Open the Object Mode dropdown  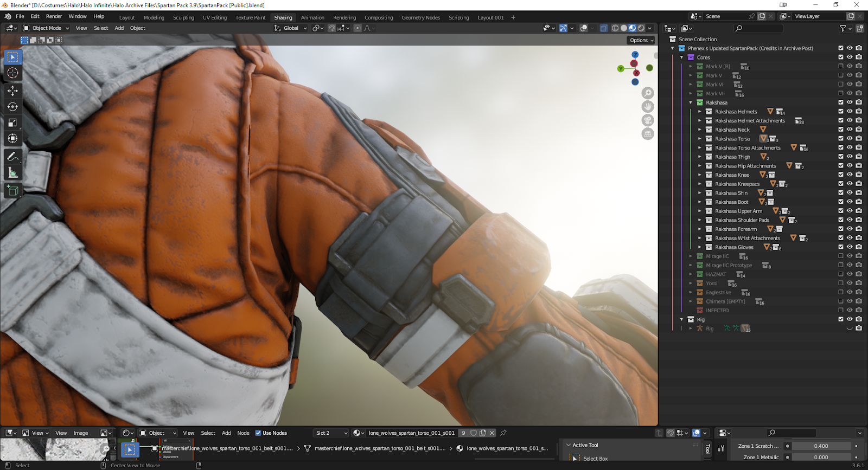(x=46, y=28)
